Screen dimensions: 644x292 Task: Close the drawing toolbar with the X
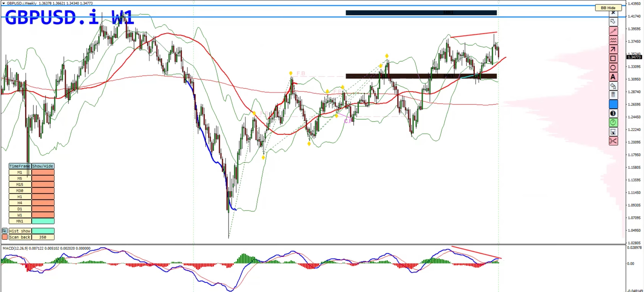tap(613, 13)
